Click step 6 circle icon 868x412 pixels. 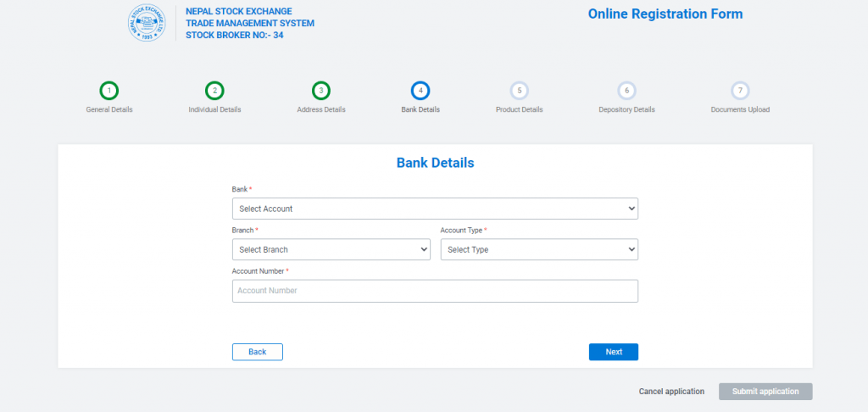tap(626, 91)
